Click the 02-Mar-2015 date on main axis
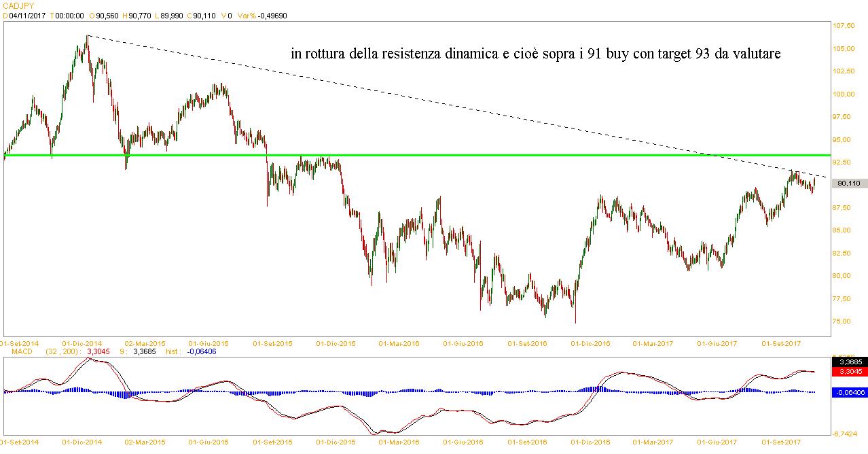The image size is (868, 454). (145, 344)
